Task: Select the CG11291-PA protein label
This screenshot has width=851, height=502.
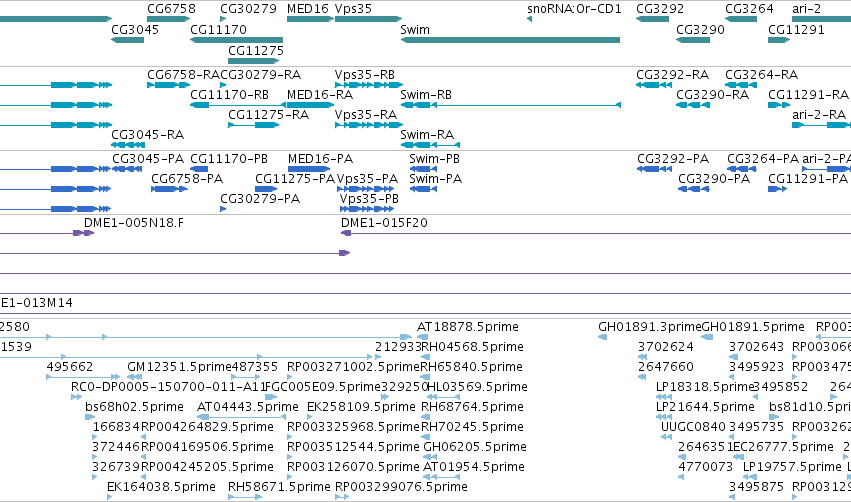Action: click(x=808, y=179)
